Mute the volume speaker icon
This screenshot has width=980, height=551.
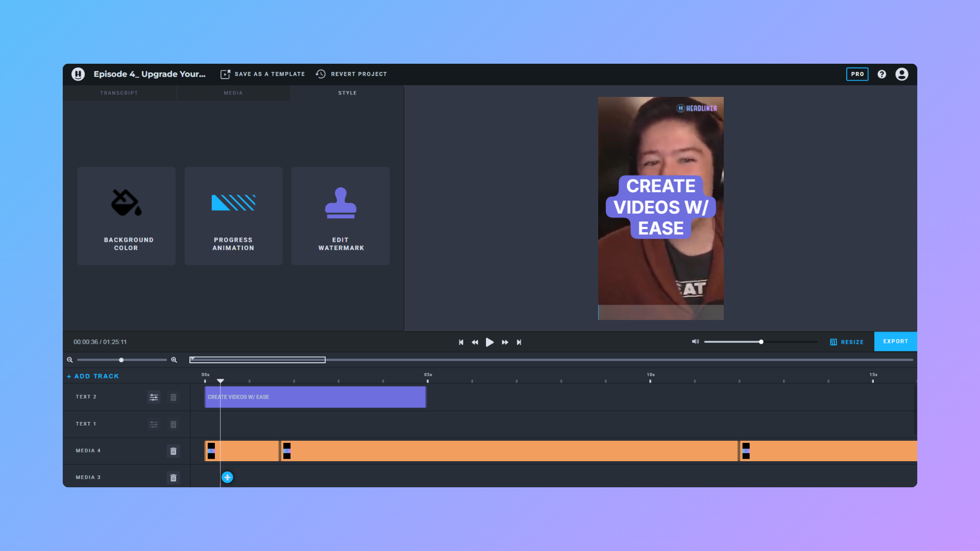coord(695,341)
